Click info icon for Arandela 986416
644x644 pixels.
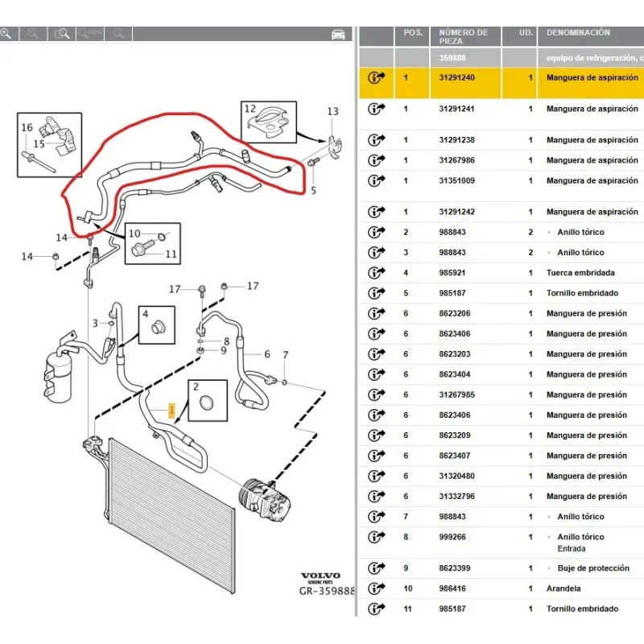(x=376, y=588)
